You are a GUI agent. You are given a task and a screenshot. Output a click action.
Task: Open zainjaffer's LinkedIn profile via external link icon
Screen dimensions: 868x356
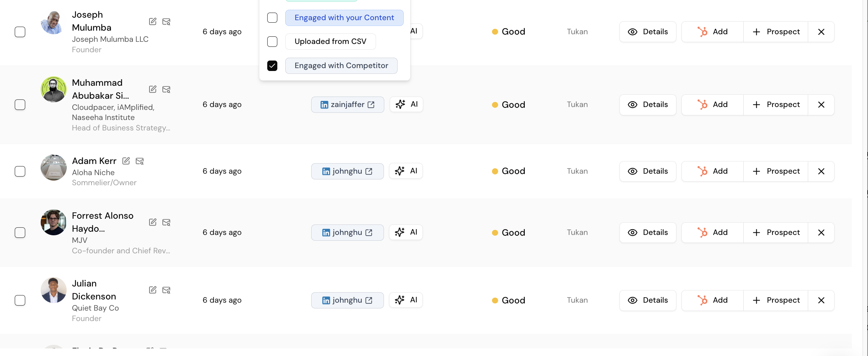(371, 104)
